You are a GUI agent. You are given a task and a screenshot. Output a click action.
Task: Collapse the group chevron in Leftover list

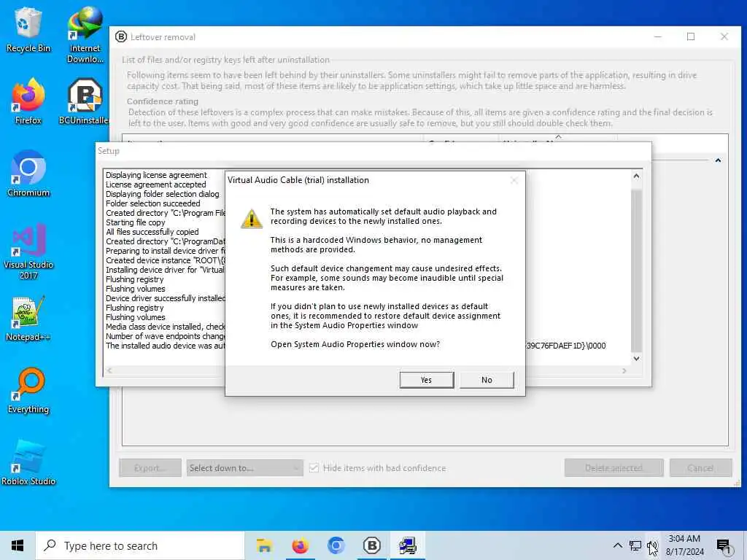(718, 160)
